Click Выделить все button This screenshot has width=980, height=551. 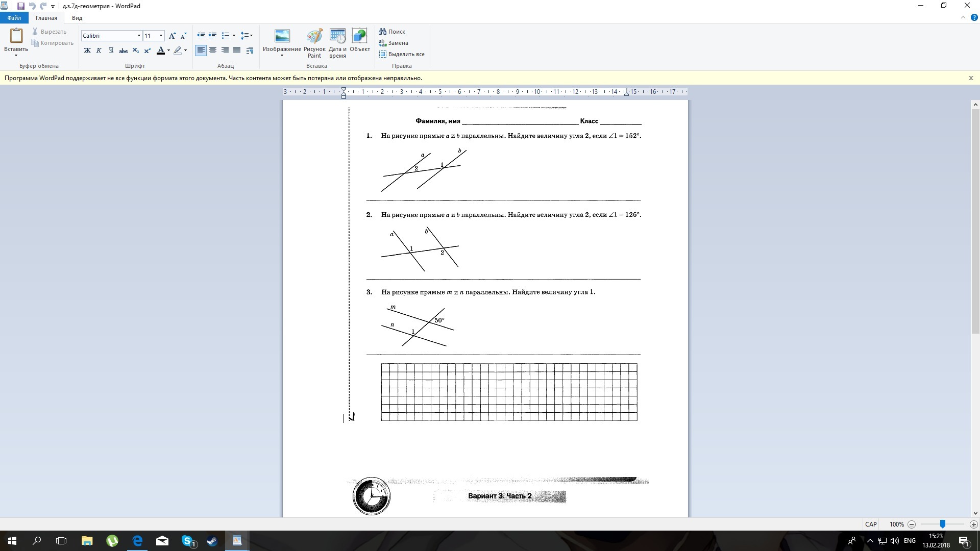coord(402,54)
